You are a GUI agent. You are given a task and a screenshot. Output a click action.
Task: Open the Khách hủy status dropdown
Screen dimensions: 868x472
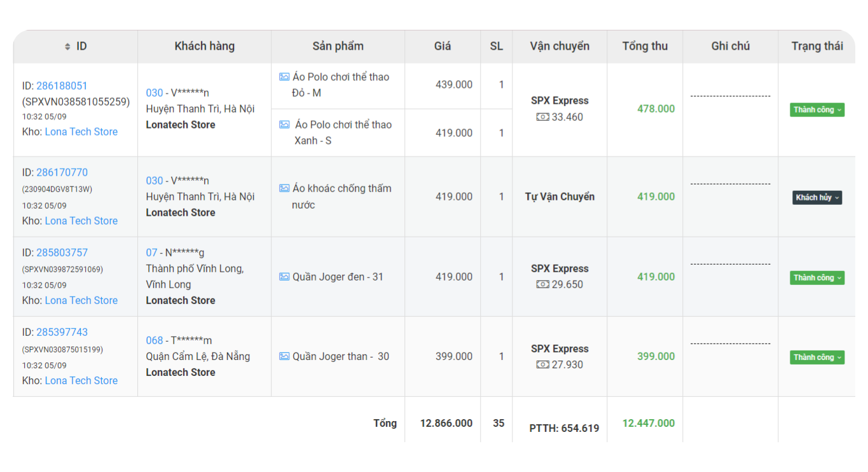click(x=817, y=198)
